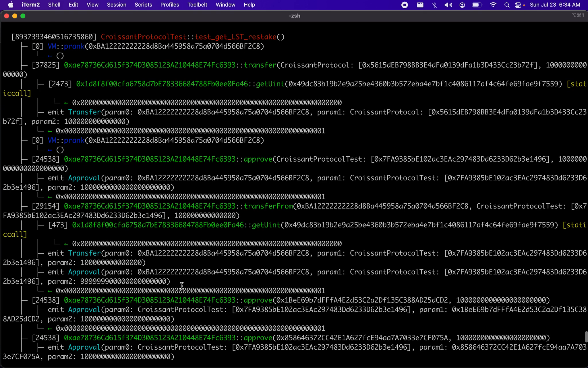The height and width of the screenshot is (368, 588).
Task: Check the battery status icon
Action: (477, 5)
